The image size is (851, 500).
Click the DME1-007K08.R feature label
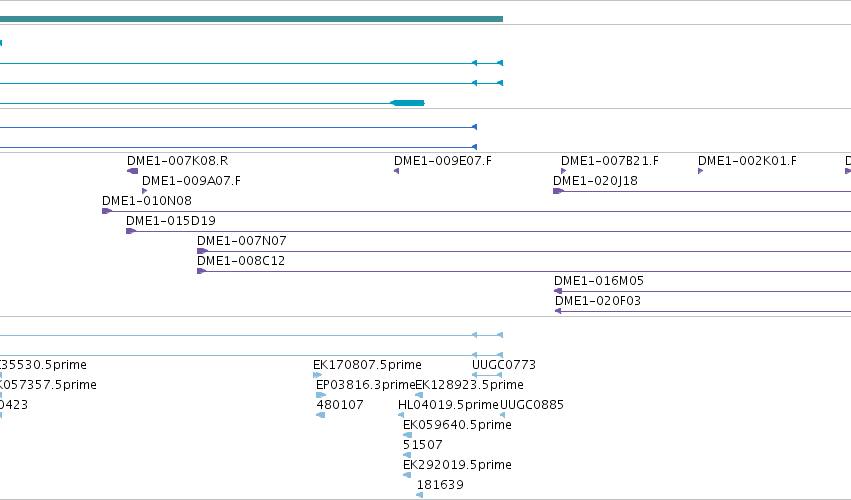coord(177,161)
